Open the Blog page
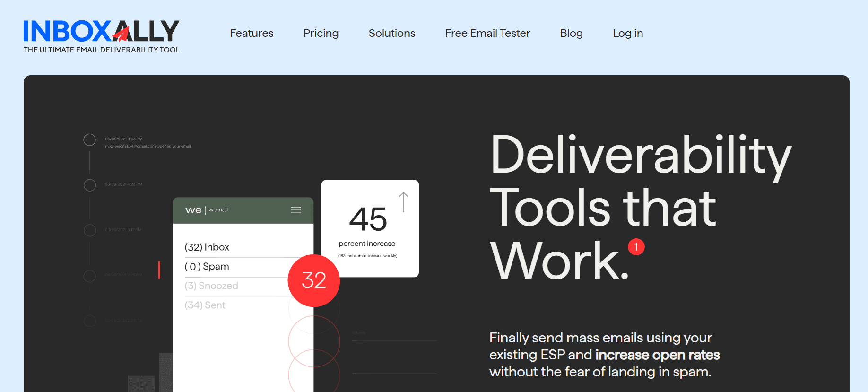Screen dimensions: 868x392 pyautogui.click(x=571, y=33)
